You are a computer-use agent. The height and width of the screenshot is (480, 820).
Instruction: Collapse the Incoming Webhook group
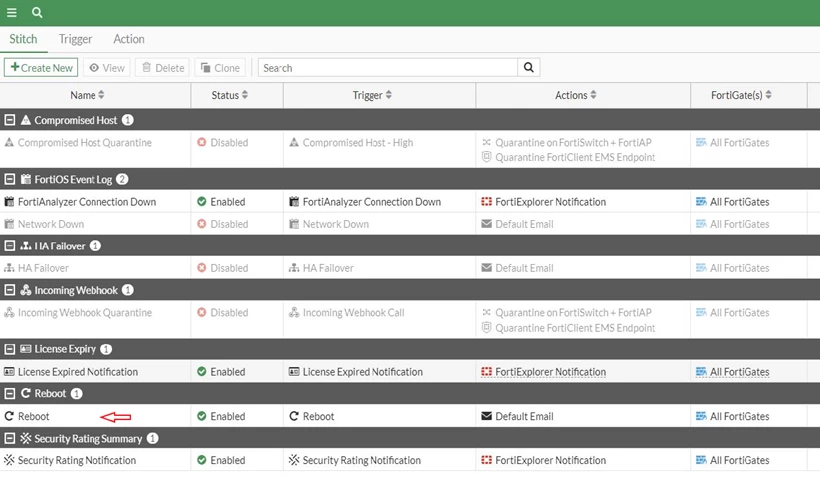[9, 290]
